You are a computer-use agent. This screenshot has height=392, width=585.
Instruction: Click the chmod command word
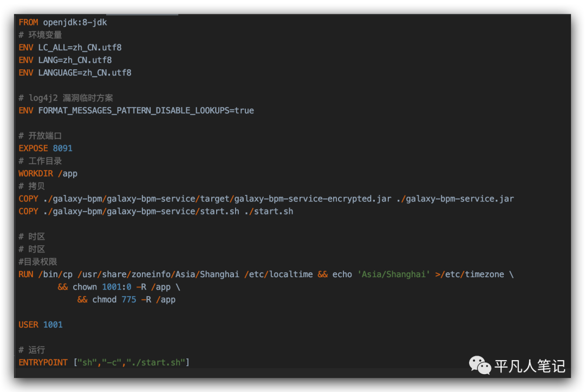tap(104, 299)
